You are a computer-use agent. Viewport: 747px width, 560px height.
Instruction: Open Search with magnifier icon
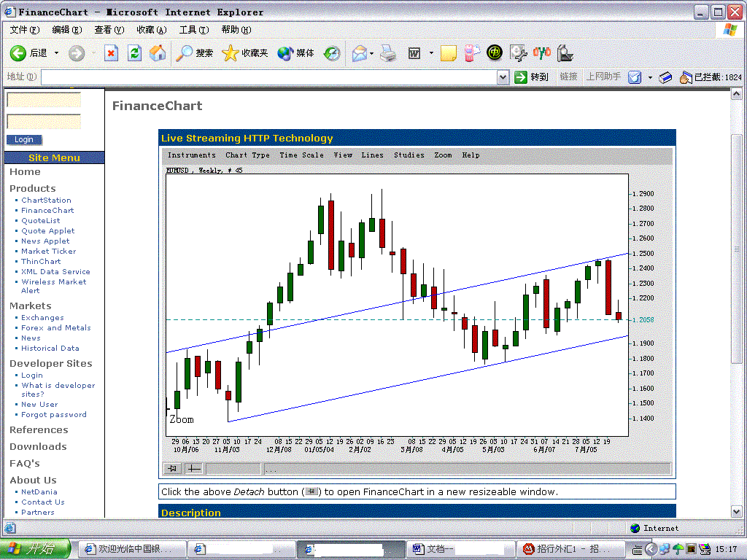tap(183, 52)
